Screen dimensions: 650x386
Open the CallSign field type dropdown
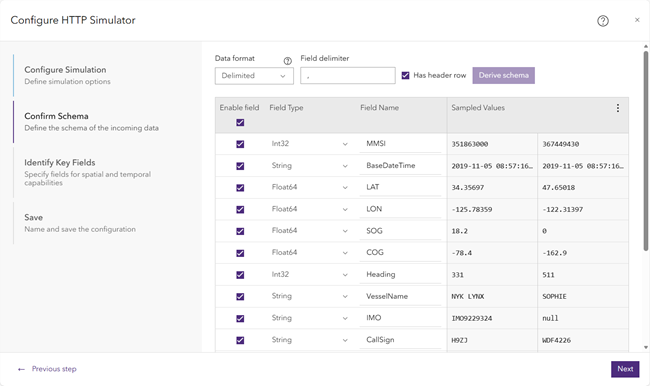(310, 340)
